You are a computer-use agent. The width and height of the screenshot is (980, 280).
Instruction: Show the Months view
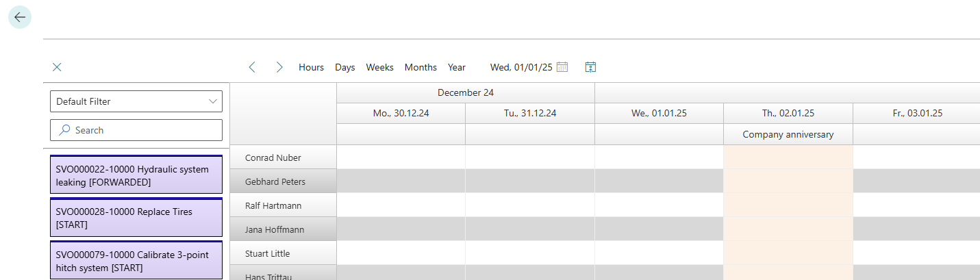click(x=420, y=67)
